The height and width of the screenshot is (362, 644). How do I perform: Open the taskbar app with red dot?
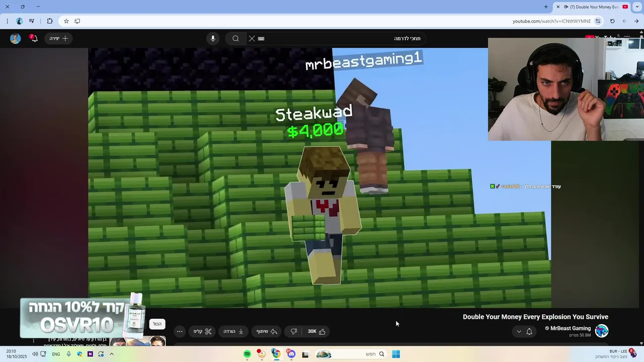point(261,354)
